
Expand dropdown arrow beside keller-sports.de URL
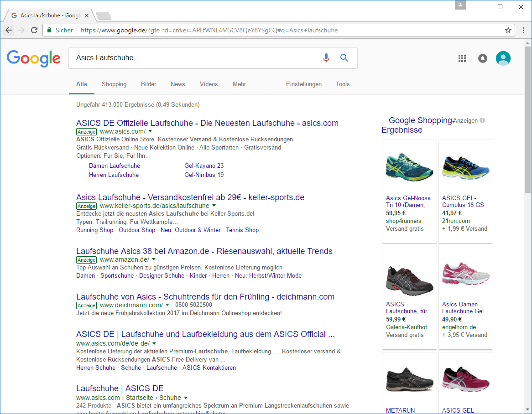(214, 206)
